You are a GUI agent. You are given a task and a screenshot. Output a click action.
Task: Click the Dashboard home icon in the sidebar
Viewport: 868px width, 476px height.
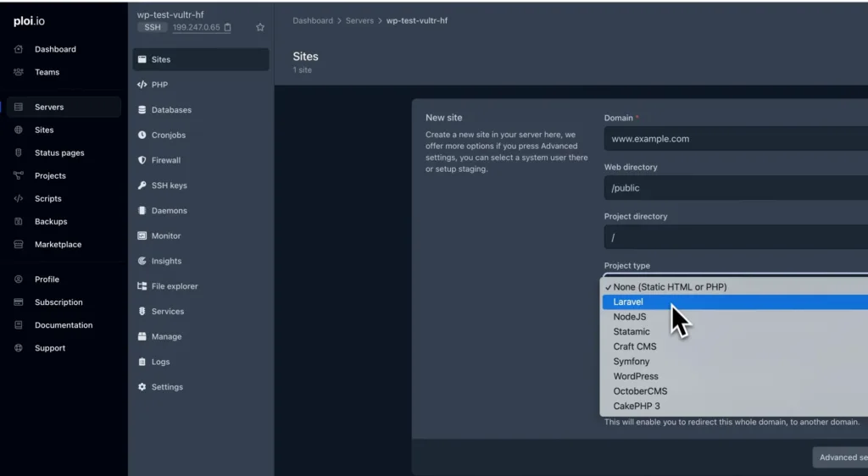tap(19, 49)
